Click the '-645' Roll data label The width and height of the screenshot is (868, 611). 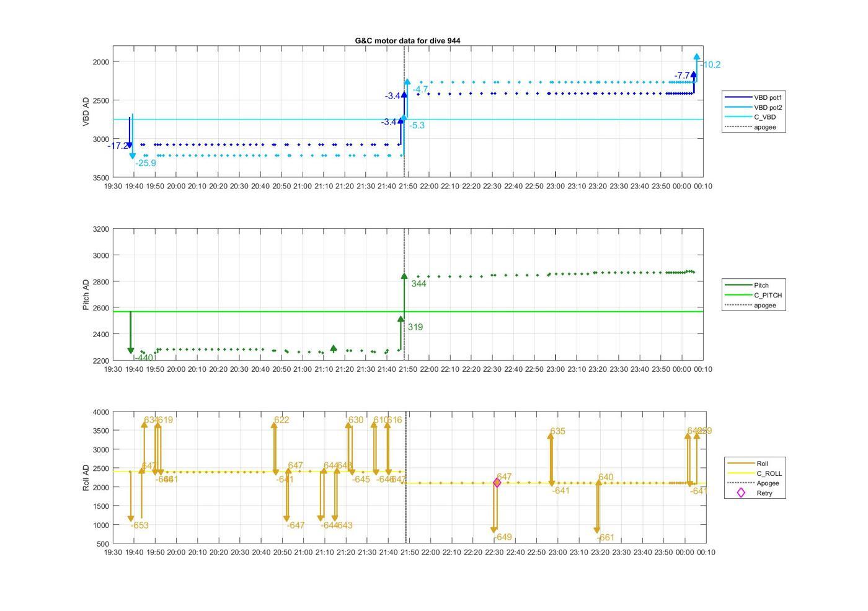(361, 480)
